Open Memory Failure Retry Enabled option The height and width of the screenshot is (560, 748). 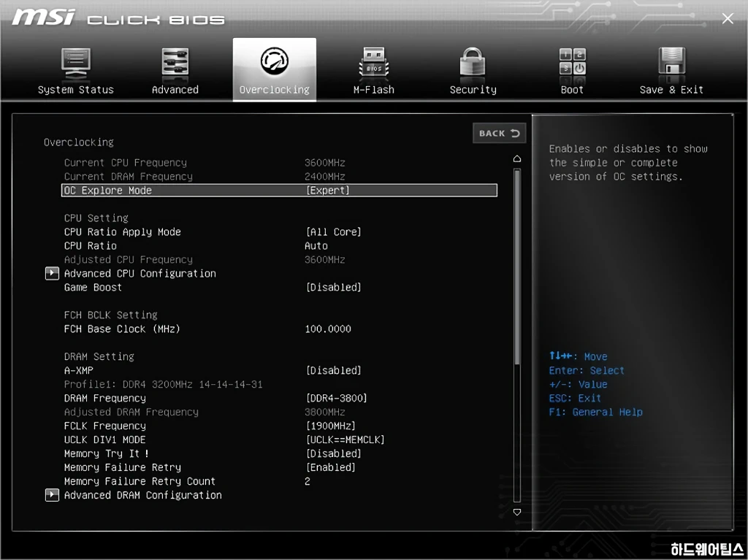click(331, 467)
